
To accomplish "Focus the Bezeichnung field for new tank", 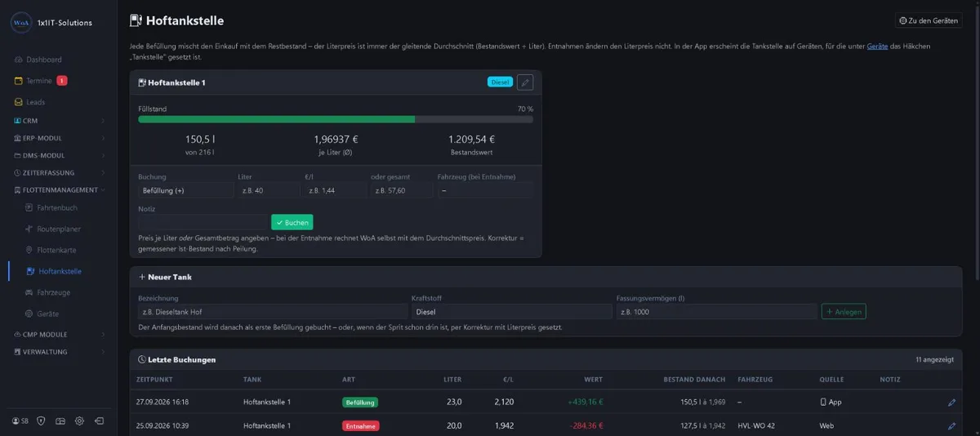I will click(x=273, y=312).
